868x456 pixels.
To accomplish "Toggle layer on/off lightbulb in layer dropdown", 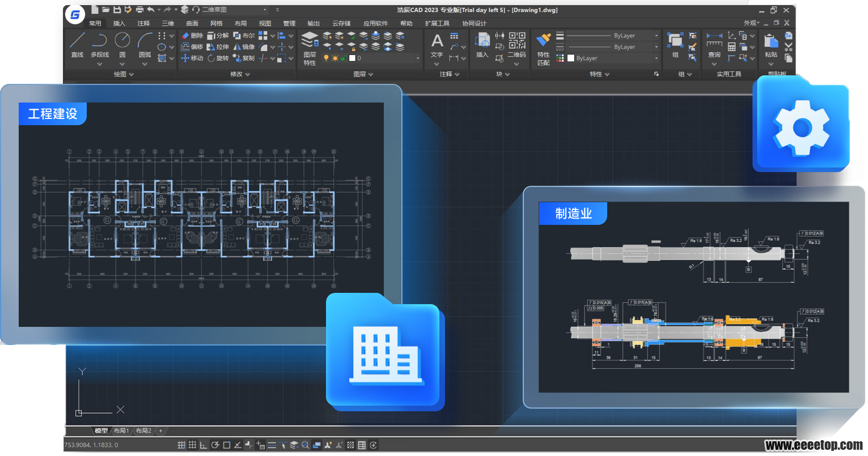I will (x=326, y=58).
